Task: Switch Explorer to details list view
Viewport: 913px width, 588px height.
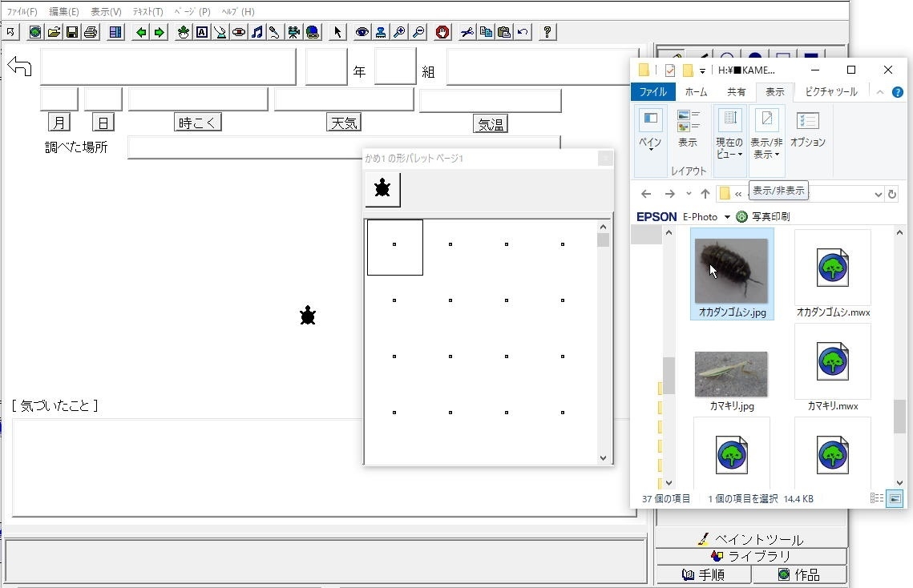Action: point(877,498)
